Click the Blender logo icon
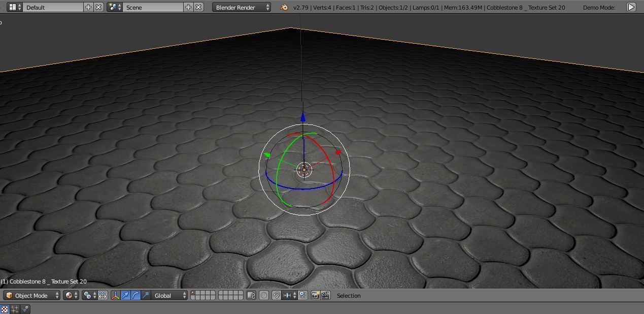Image resolution: width=644 pixels, height=314 pixels. 284,7
